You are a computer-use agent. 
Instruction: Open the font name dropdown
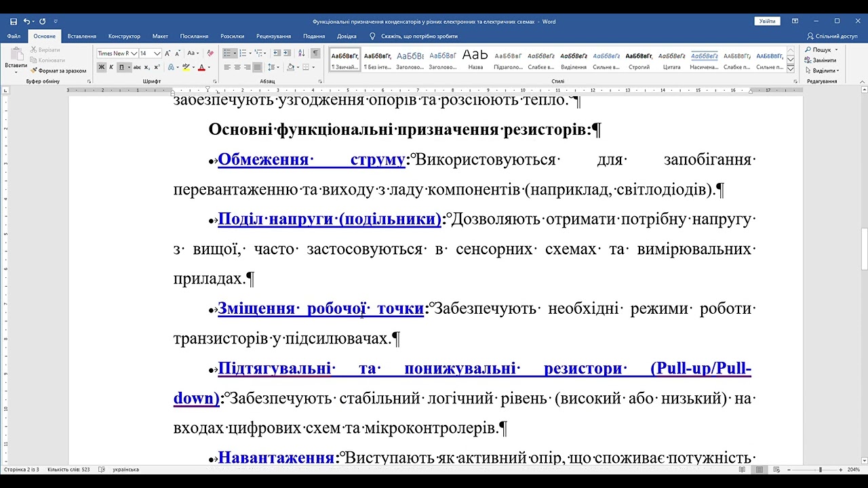point(134,53)
